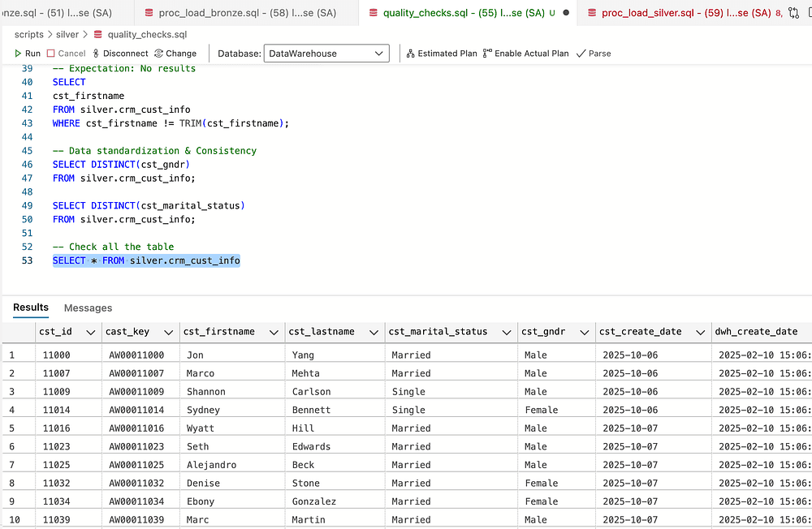
Task: Select result row number 5
Action: point(12,428)
